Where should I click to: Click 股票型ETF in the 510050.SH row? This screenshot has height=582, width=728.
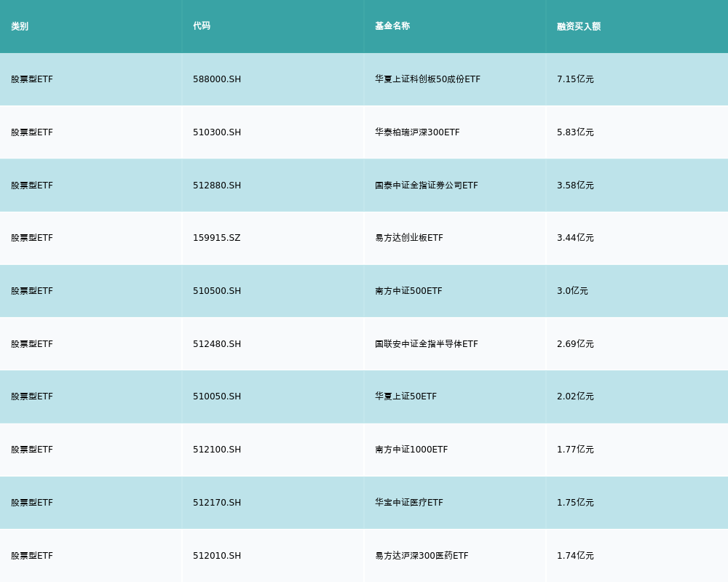click(32, 396)
